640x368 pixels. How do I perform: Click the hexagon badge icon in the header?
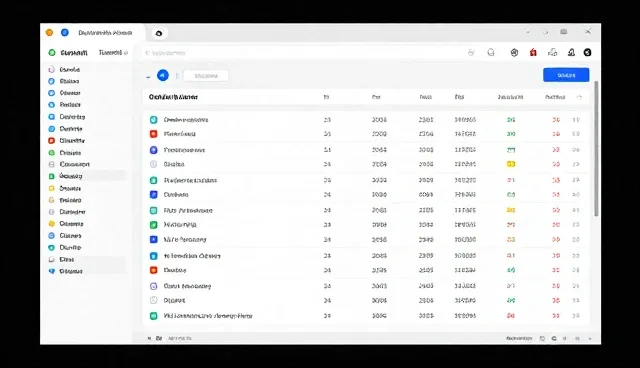(x=514, y=53)
